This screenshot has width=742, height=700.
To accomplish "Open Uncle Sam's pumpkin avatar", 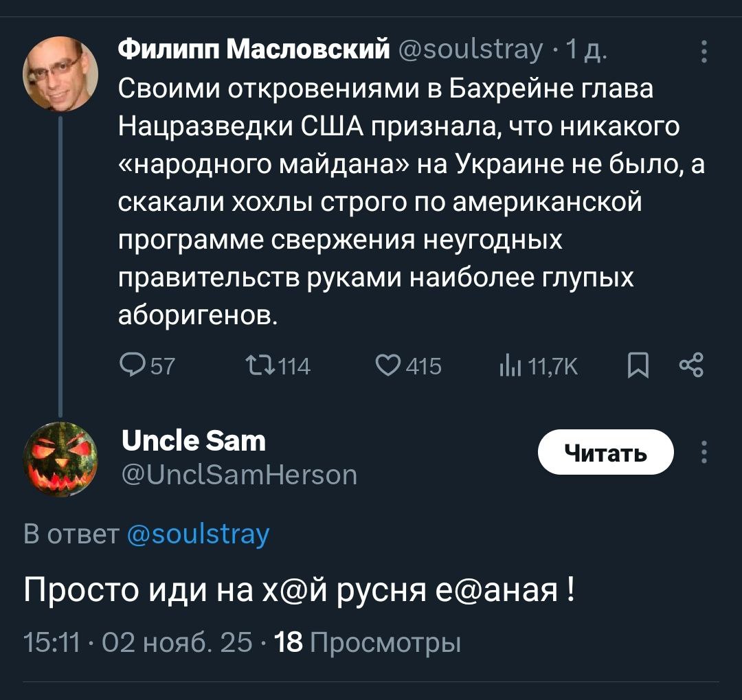I will click(60, 459).
